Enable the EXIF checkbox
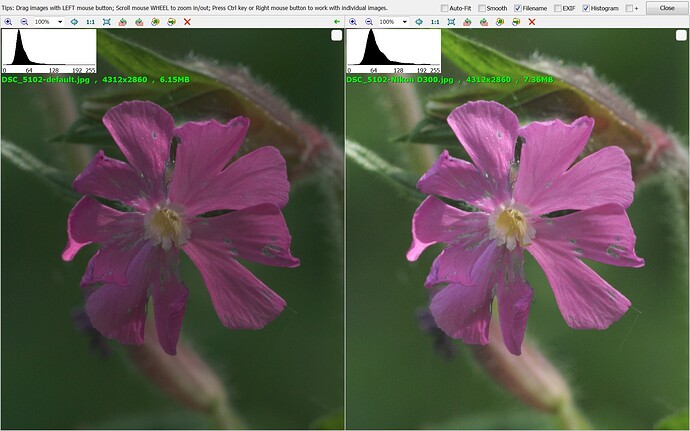Viewport: 690px width, 431px height. [558, 8]
